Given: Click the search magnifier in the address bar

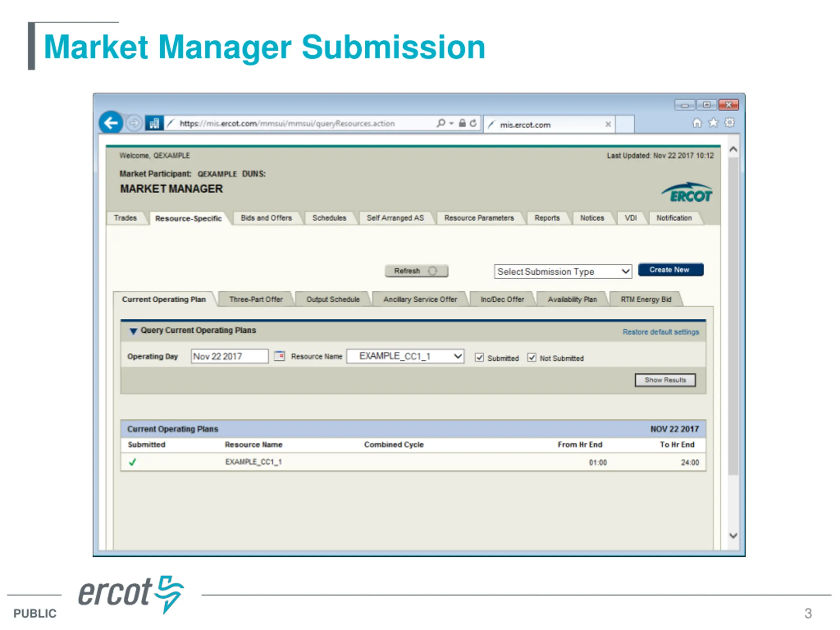Looking at the screenshot, I should pyautogui.click(x=440, y=123).
